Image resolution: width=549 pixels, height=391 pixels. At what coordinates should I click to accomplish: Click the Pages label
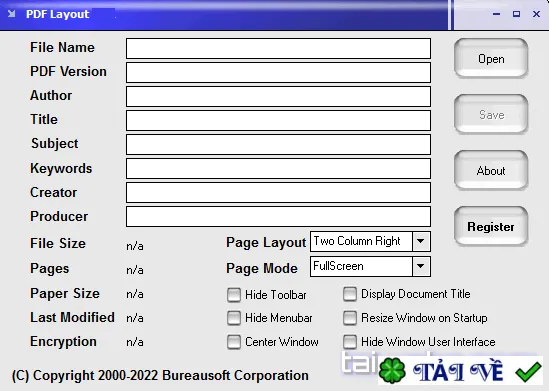50,269
